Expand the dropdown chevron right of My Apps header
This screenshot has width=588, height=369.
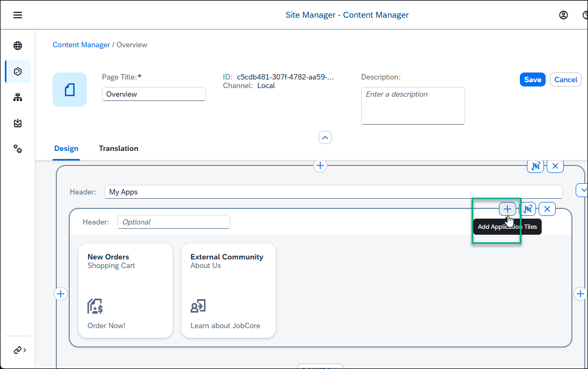point(582,190)
